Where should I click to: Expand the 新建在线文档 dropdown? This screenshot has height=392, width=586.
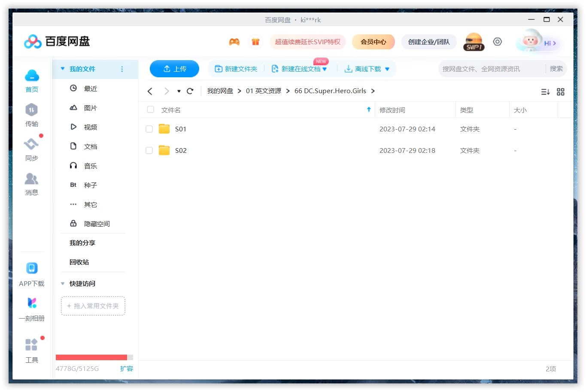[x=325, y=69]
